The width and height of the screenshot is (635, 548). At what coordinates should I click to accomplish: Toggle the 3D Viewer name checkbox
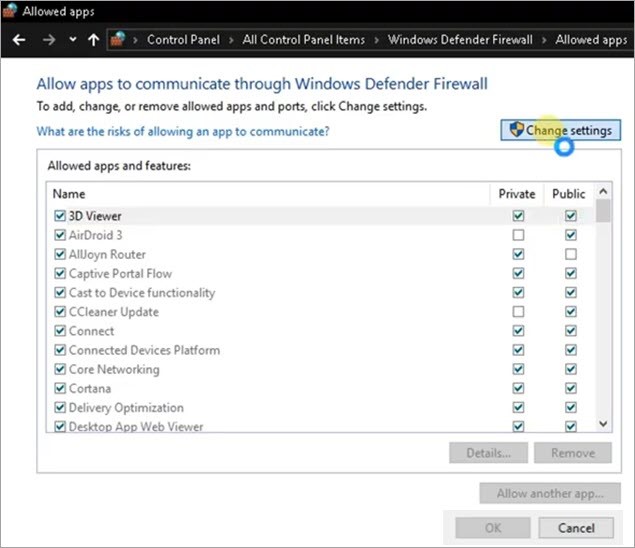click(x=60, y=215)
